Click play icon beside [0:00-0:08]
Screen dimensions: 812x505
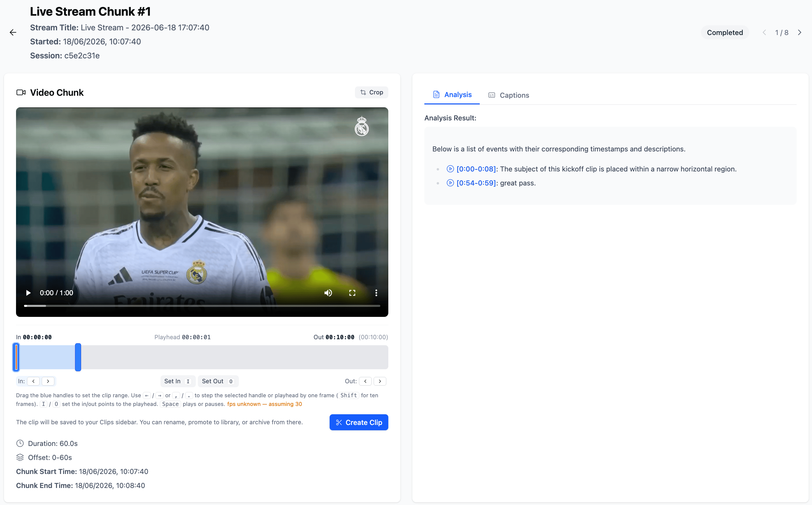[450, 169]
